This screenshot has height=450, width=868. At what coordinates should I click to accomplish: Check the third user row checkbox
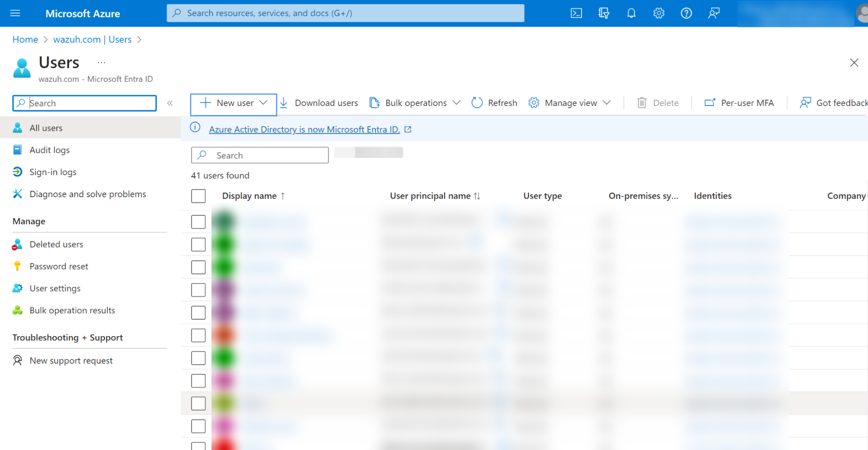(198, 267)
